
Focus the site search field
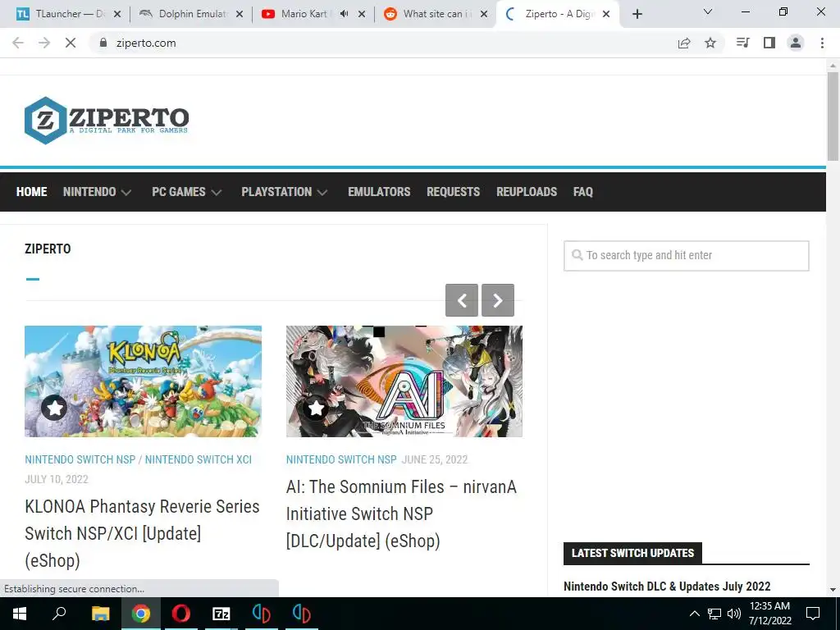(687, 256)
